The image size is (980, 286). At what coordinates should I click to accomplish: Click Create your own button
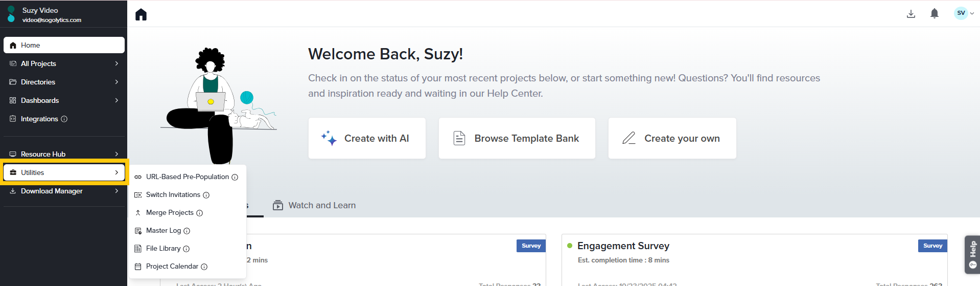pyautogui.click(x=672, y=138)
